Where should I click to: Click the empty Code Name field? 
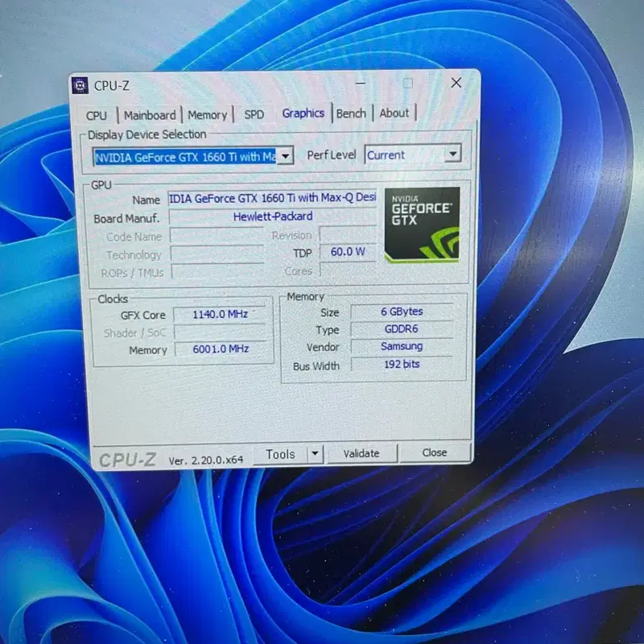[217, 236]
